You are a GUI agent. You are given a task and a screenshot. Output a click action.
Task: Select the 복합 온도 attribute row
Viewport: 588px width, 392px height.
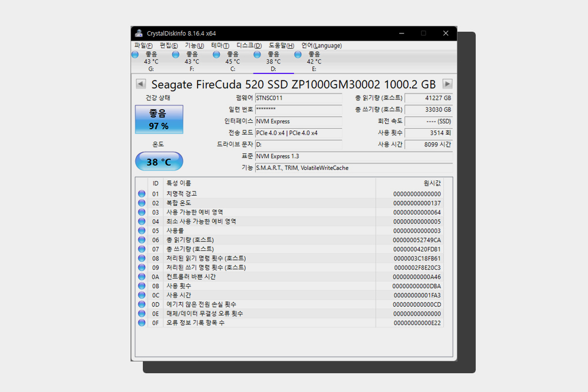[289, 203]
